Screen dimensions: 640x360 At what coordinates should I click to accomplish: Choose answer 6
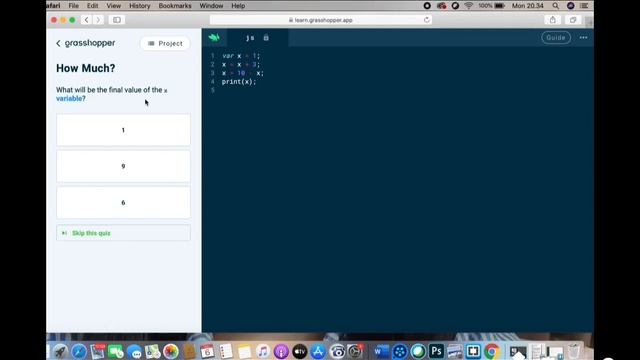[x=123, y=202]
